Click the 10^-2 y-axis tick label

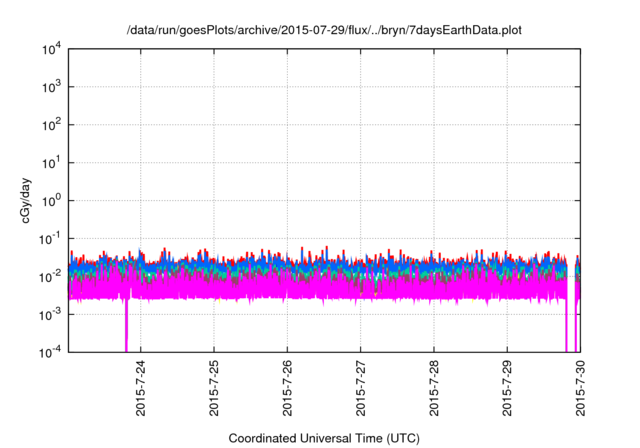pos(50,277)
